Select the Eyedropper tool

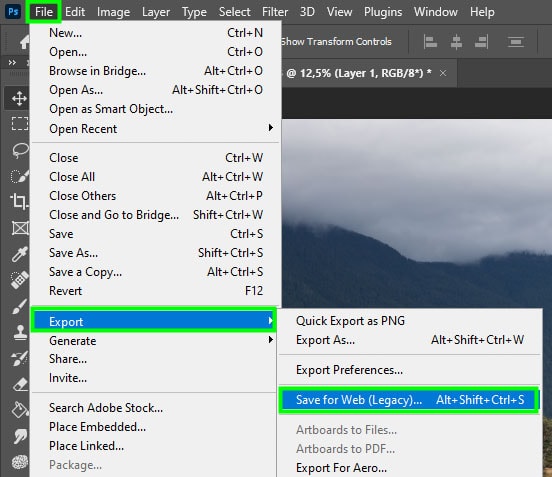click(20, 254)
